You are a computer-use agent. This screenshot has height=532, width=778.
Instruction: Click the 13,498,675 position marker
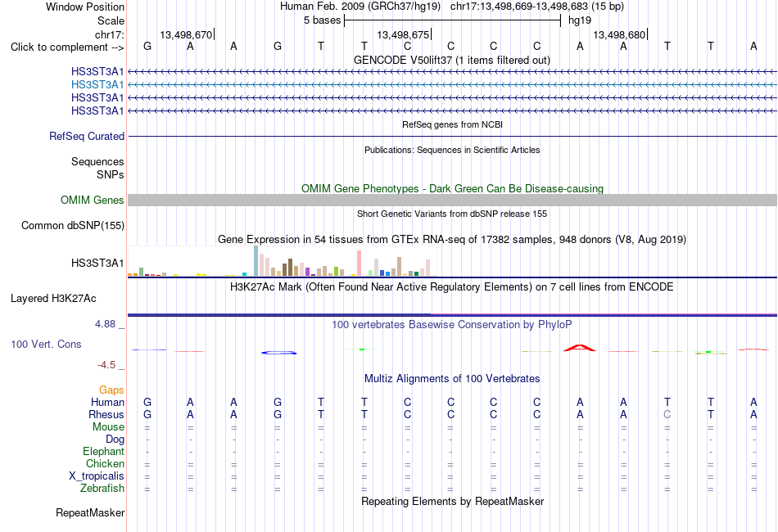click(x=404, y=34)
